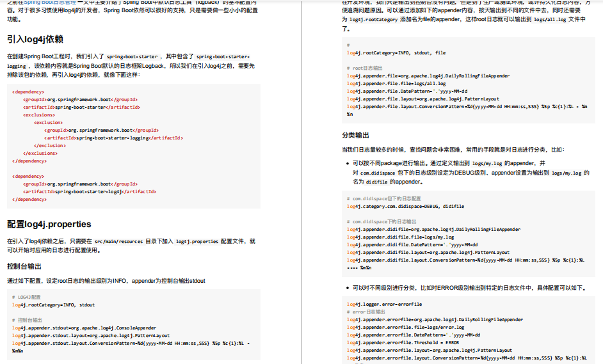Select log4j.appender.errorfile.file=logs/error.log line
The image size is (603, 364).
[405, 327]
